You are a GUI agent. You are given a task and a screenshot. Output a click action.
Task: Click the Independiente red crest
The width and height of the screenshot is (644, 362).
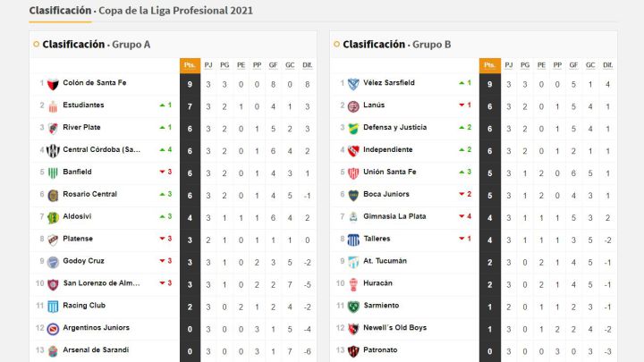click(x=353, y=151)
